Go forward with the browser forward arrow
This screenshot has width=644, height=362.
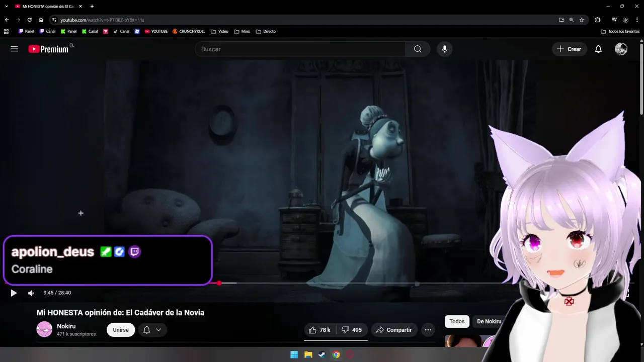(18, 20)
